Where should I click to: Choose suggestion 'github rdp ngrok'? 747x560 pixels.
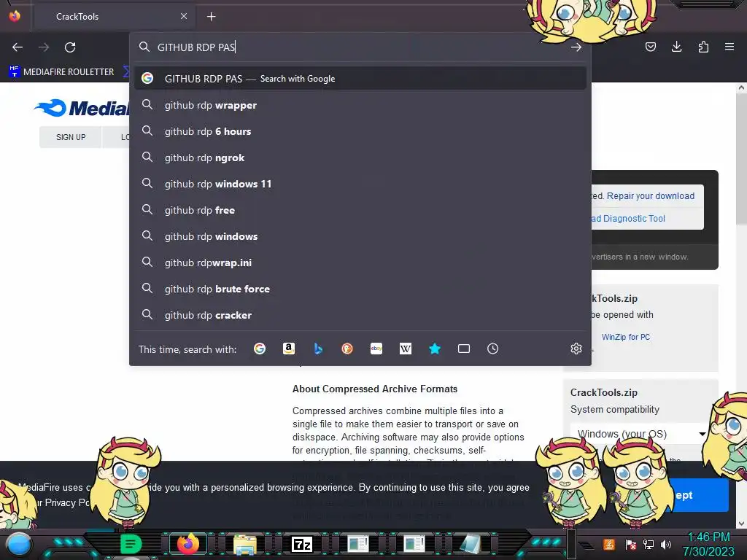360,157
